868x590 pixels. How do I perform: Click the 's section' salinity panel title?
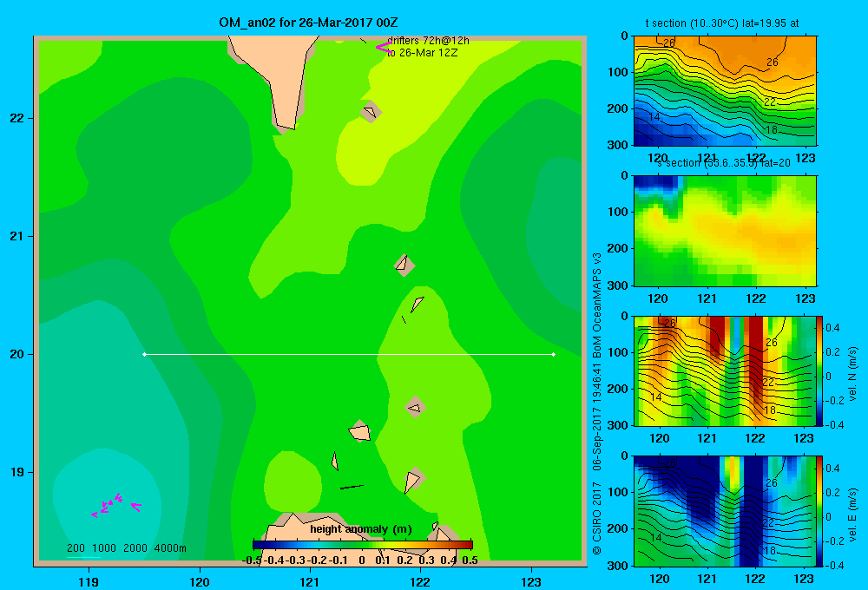pos(723,163)
